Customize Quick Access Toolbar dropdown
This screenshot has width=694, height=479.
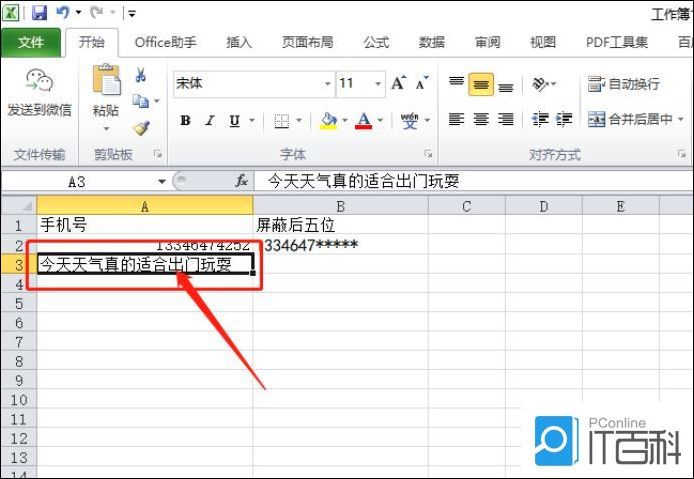[x=132, y=13]
